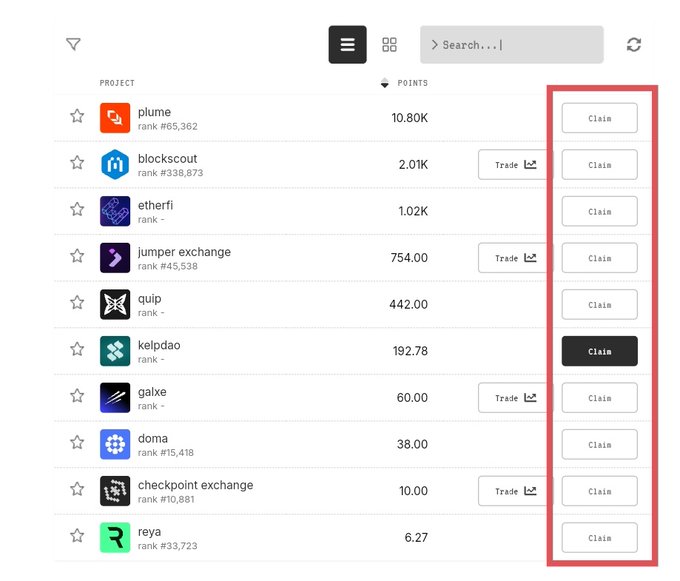Click the jumper exchange logo
680x581 pixels.
115,258
